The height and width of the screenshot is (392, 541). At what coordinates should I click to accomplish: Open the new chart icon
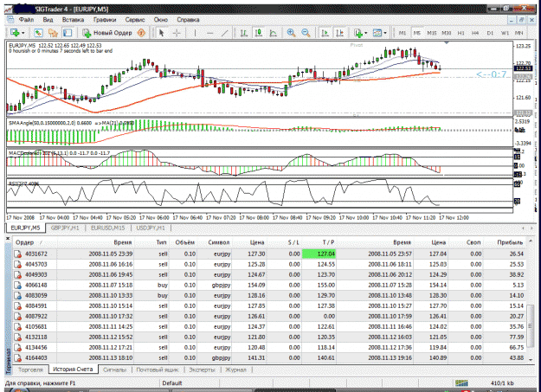point(15,33)
